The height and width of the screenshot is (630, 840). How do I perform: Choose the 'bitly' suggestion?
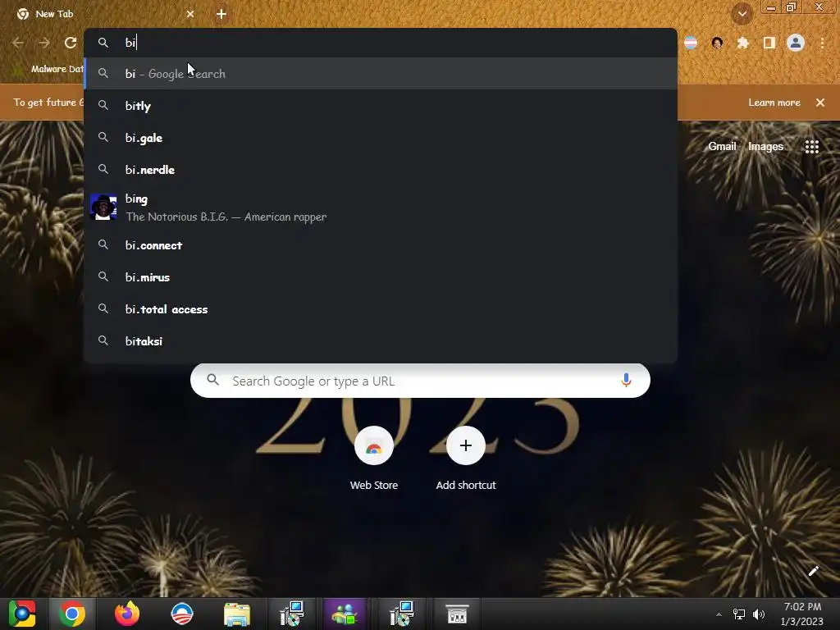(381, 106)
